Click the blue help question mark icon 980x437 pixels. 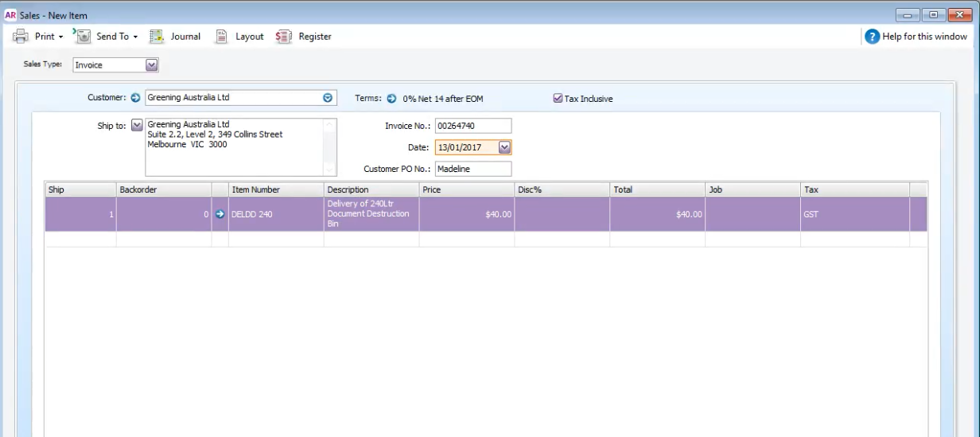coord(873,37)
